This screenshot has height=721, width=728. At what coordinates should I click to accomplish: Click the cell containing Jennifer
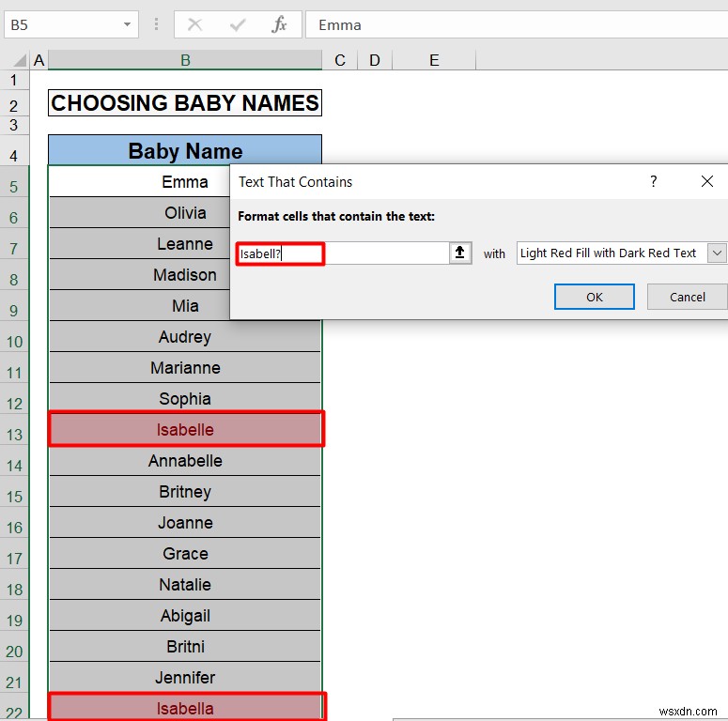[x=185, y=678]
